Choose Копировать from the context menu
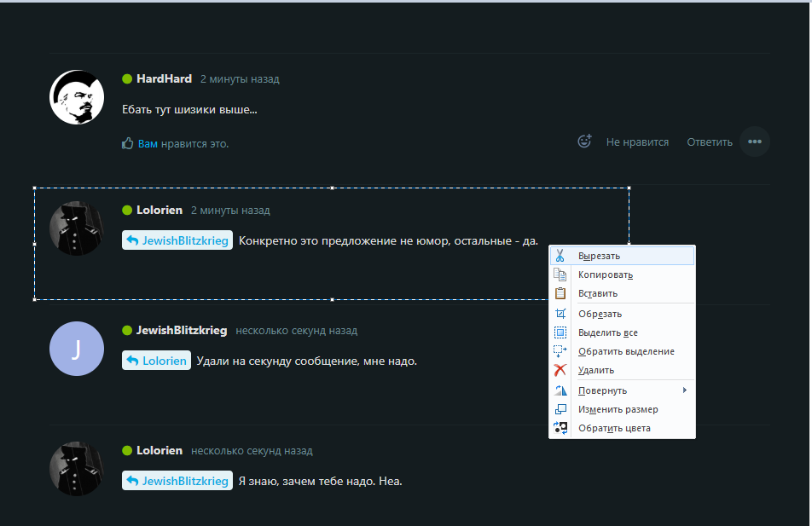The height and width of the screenshot is (526, 812). (x=622, y=275)
